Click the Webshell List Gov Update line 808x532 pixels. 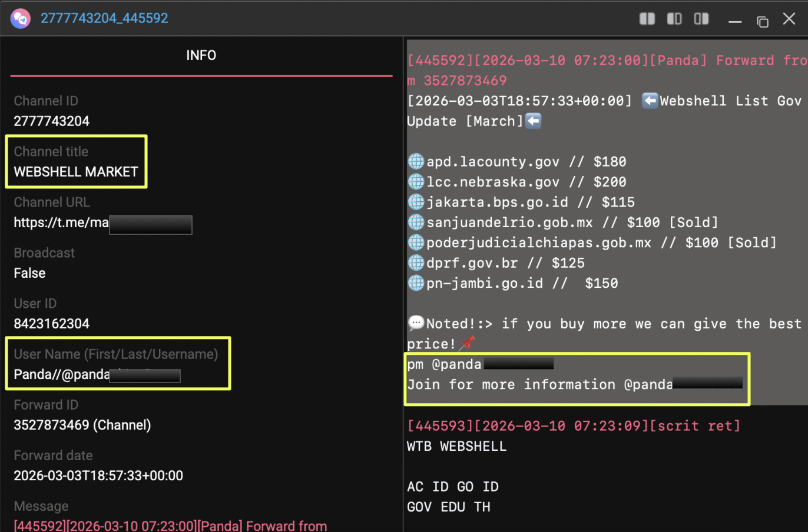[604, 111]
